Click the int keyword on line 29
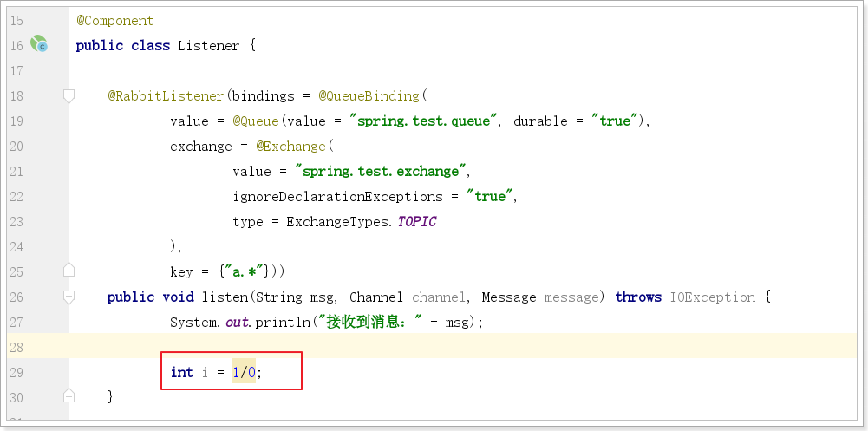This screenshot has height=431, width=868. [181, 372]
